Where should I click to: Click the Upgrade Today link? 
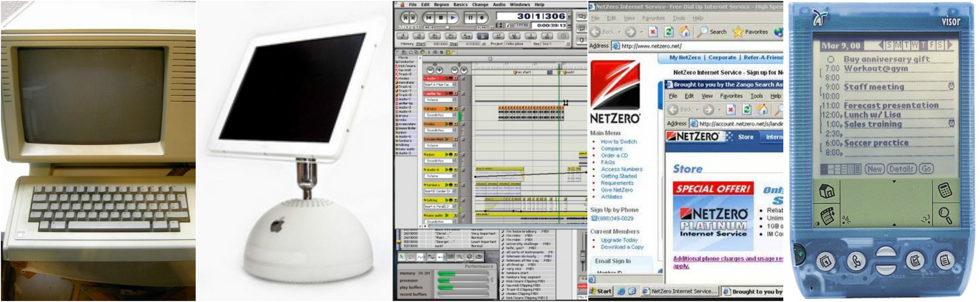point(619,240)
